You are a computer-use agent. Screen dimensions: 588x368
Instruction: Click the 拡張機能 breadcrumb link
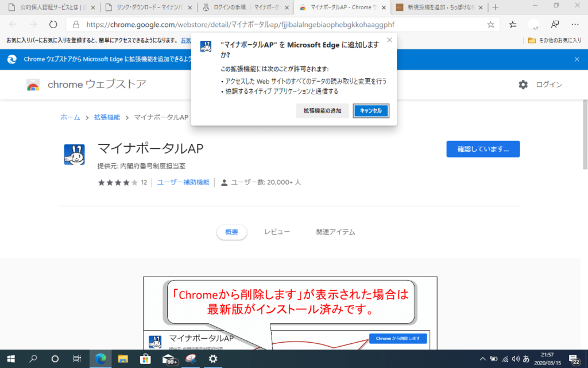click(x=107, y=117)
